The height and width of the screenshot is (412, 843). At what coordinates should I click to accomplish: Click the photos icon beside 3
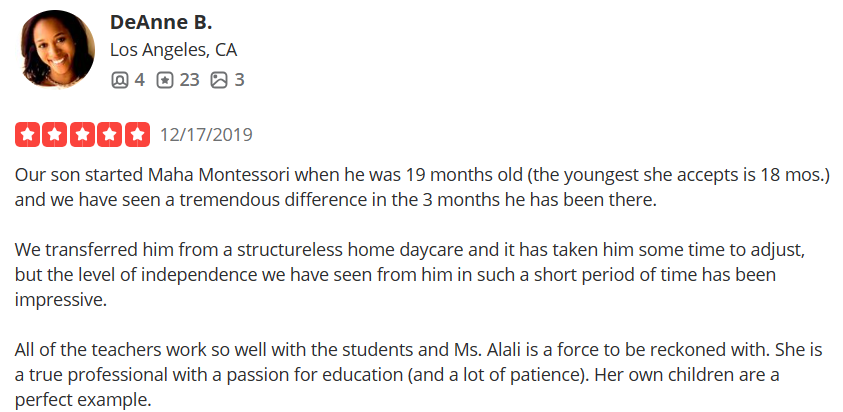[x=219, y=81]
